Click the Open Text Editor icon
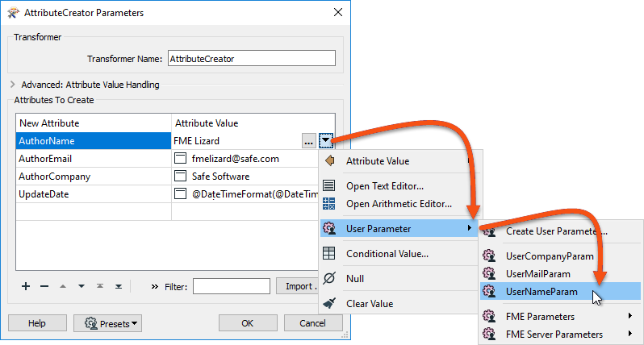This screenshot has width=644, height=345. point(328,185)
